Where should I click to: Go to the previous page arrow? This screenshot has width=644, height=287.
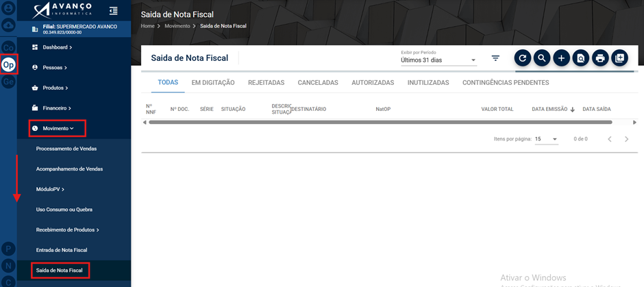click(610, 139)
